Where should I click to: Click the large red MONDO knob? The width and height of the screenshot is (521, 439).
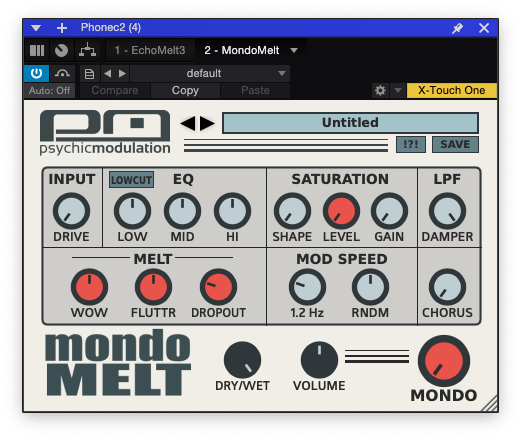(x=444, y=361)
